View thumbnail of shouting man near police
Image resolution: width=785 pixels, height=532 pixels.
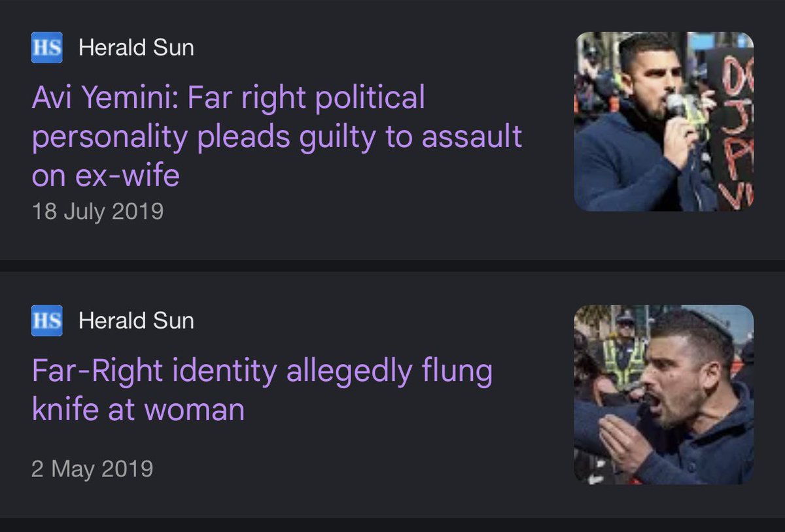(664, 394)
